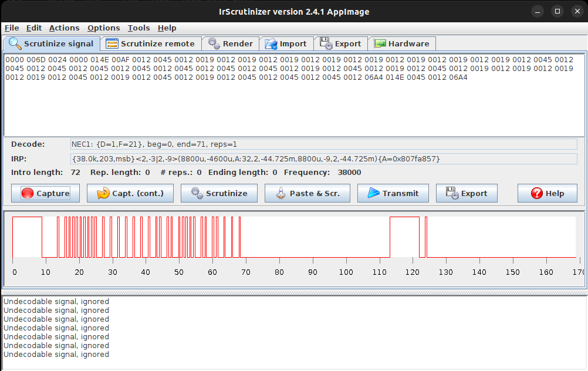
Task: Open the File menu
Action: 12,28
